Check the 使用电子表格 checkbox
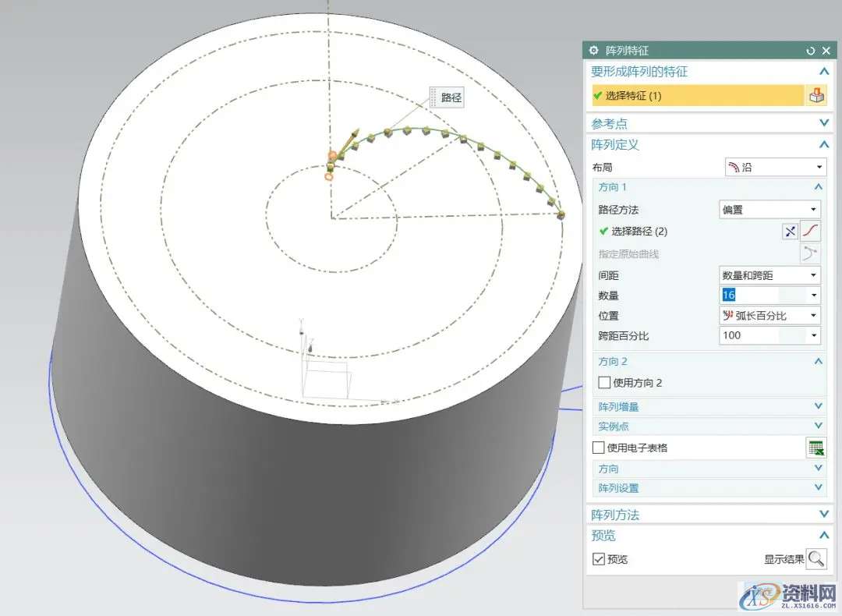842x616 pixels. [x=599, y=448]
